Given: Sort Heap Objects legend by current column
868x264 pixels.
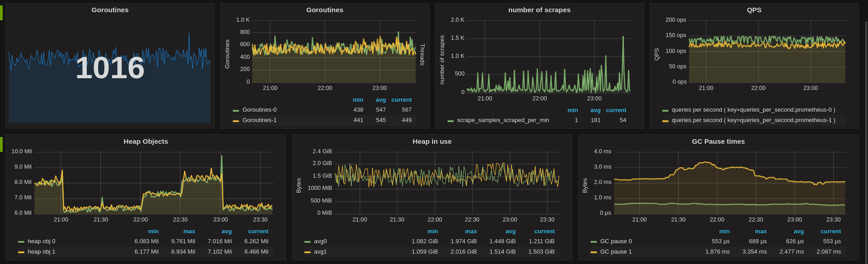Looking at the screenshot, I should coord(258,231).
